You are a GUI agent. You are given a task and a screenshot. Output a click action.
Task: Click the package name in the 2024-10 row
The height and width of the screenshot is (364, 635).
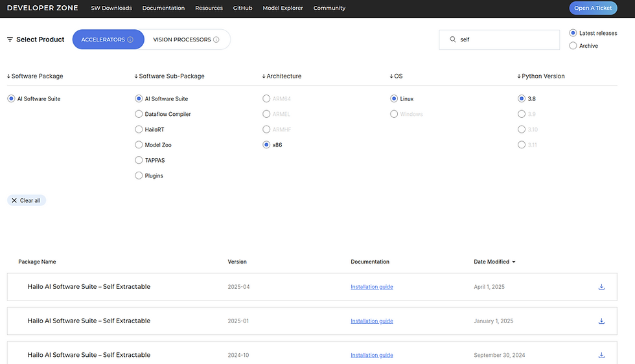coord(89,355)
